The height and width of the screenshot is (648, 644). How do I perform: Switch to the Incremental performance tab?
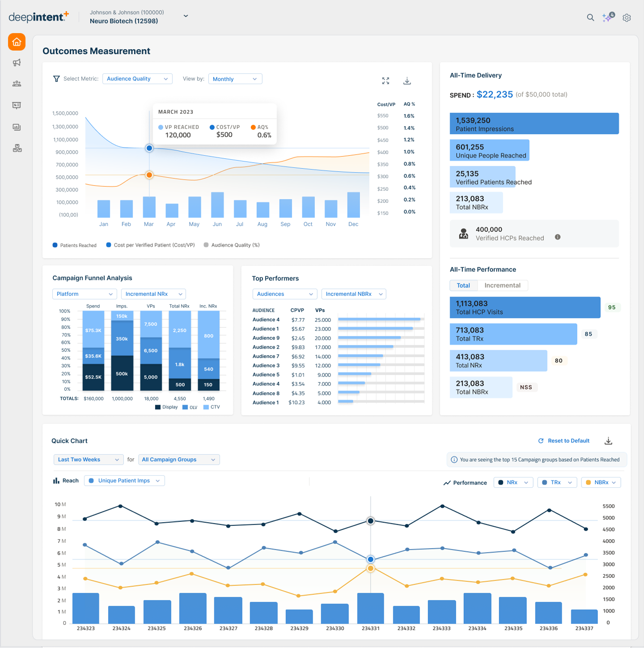502,286
